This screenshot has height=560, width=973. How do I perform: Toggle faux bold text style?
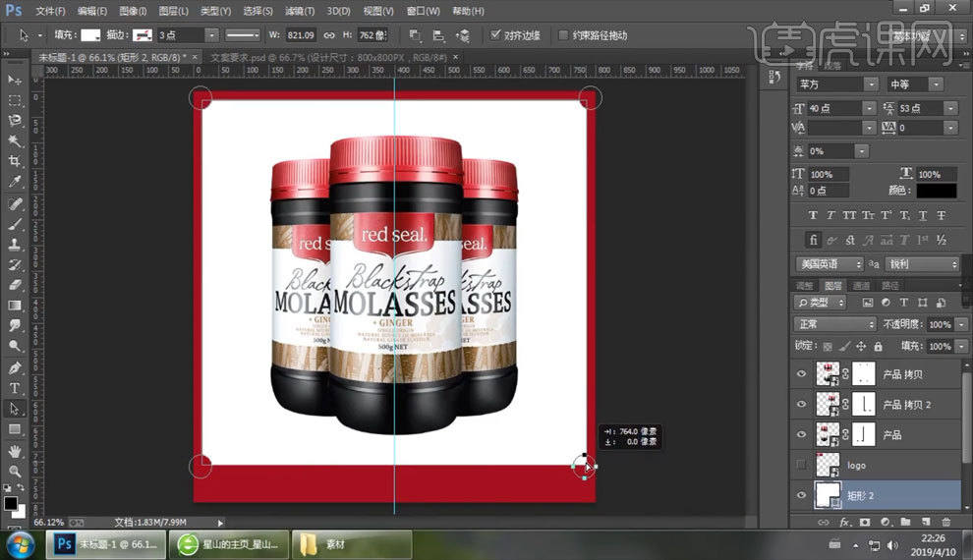pyautogui.click(x=813, y=215)
